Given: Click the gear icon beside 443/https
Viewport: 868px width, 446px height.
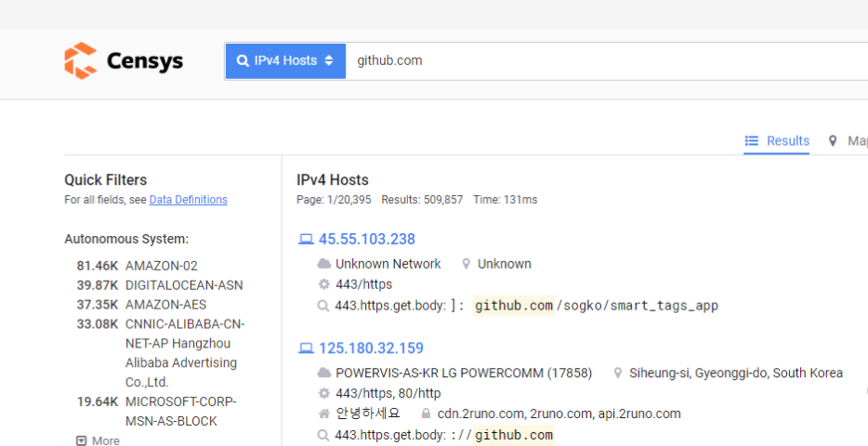Looking at the screenshot, I should point(323,284).
